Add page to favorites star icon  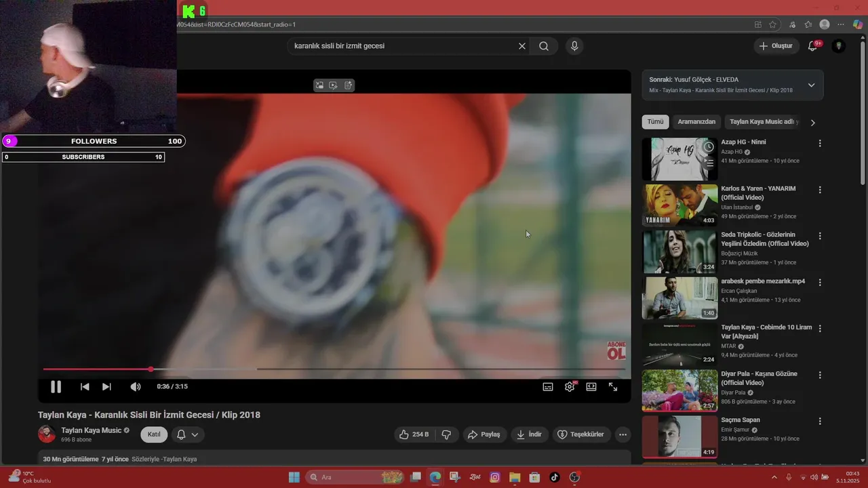tap(773, 24)
